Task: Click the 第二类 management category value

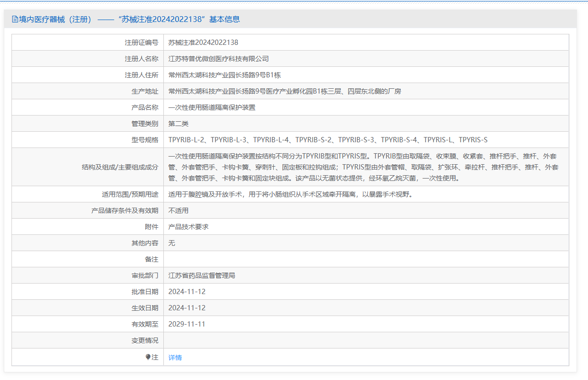Action: [x=178, y=124]
